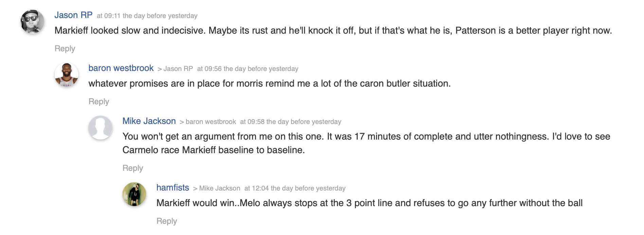Reply to Jason RP's comment
The height and width of the screenshot is (235, 644).
click(65, 49)
